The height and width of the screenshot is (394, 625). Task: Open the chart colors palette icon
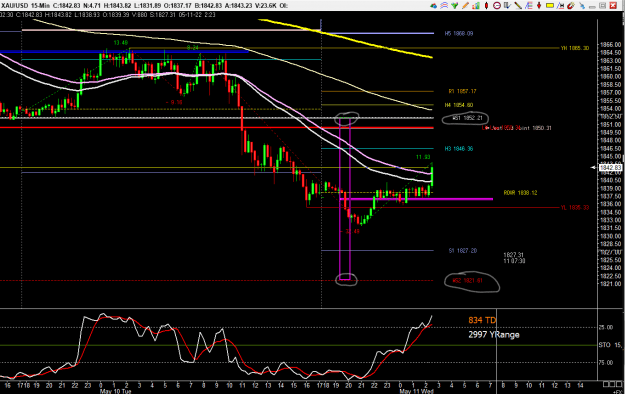(433, 6)
